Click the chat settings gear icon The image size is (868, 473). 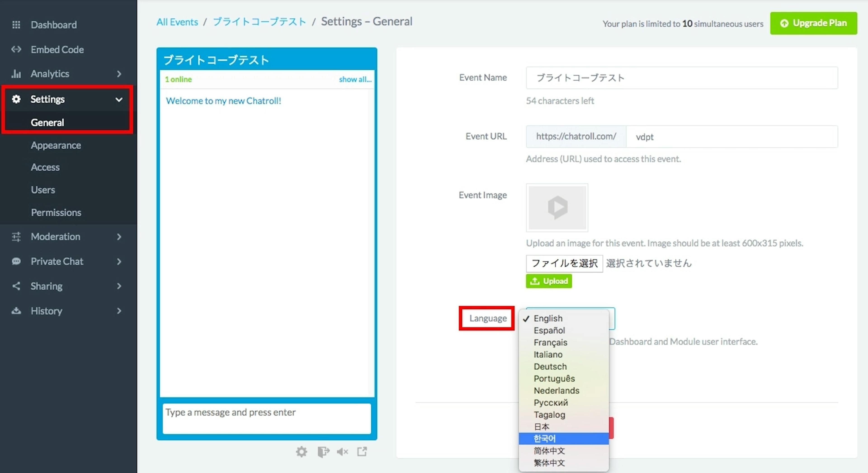point(302,452)
